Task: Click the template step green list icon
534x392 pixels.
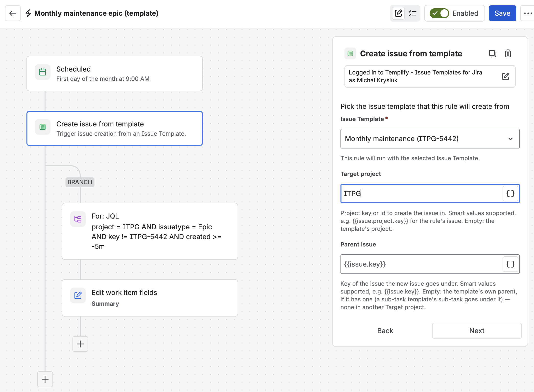Action: [43, 127]
